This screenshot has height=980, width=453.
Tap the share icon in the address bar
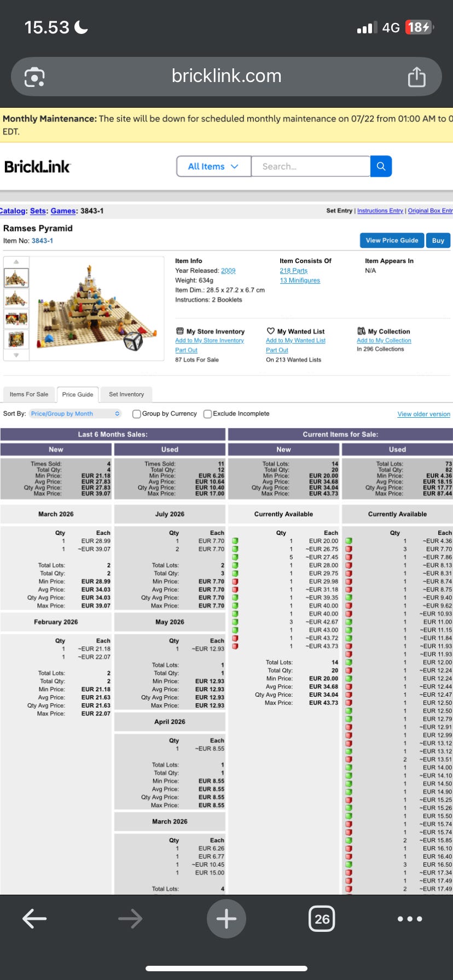[416, 77]
